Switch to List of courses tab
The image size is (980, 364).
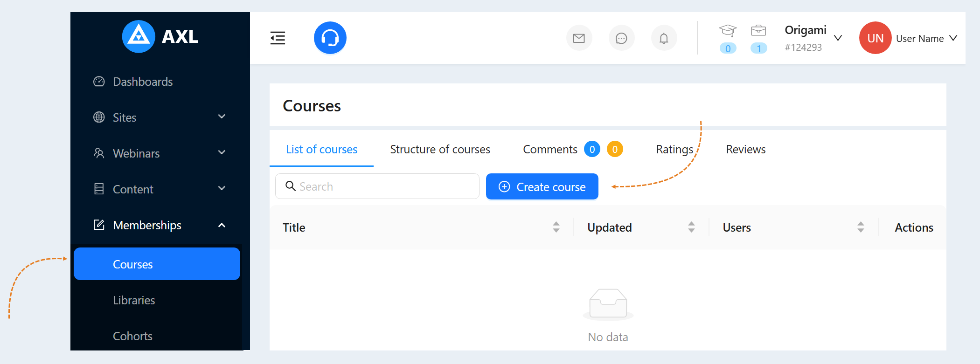(321, 149)
